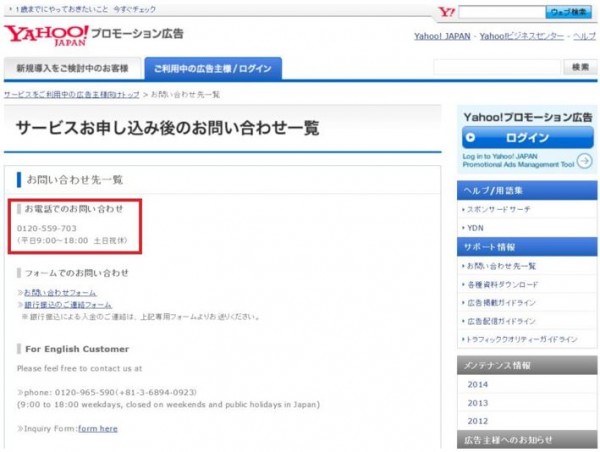This screenshot has height=452, width=600.
Task: Click the play icon on the ログイン button
Action: pyautogui.click(x=471, y=137)
